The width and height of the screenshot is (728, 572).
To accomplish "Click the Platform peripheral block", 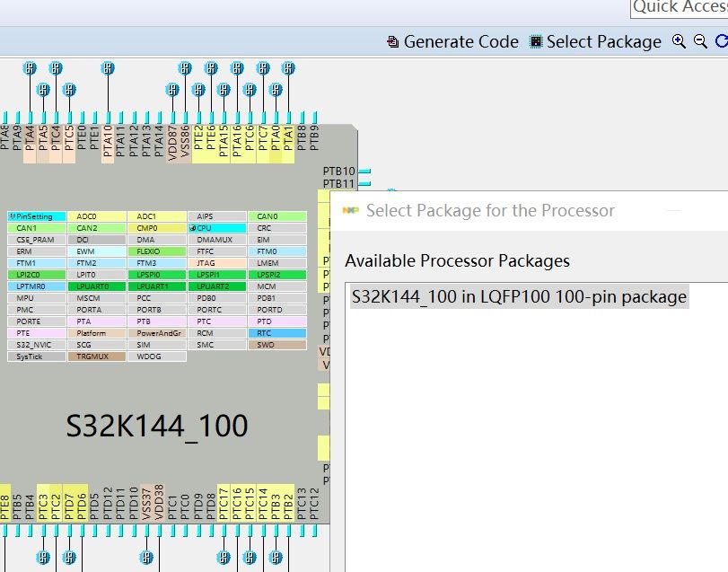I will coord(97,333).
